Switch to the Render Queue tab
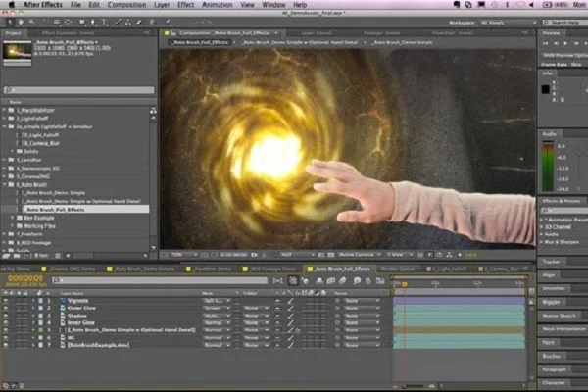 (x=398, y=269)
